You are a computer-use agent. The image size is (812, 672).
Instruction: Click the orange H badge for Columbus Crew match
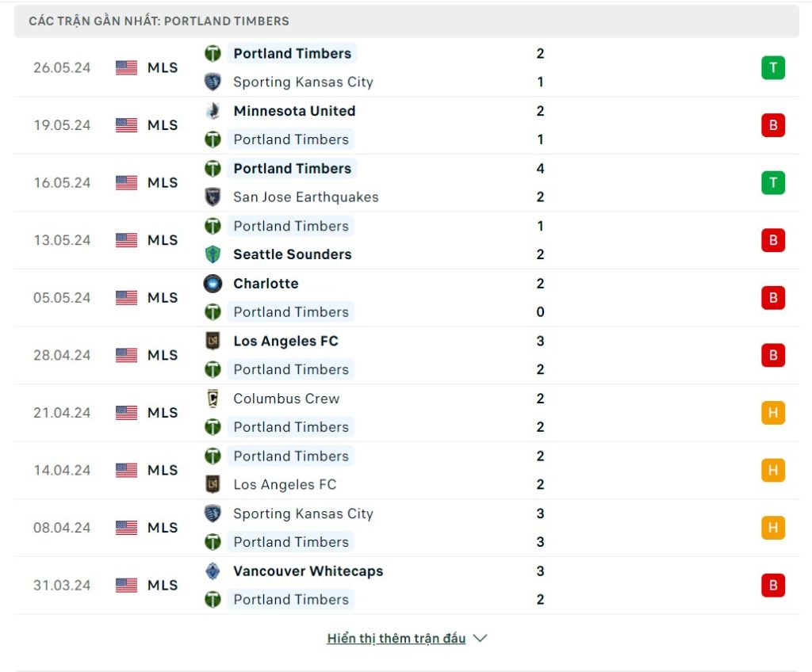[x=772, y=413]
